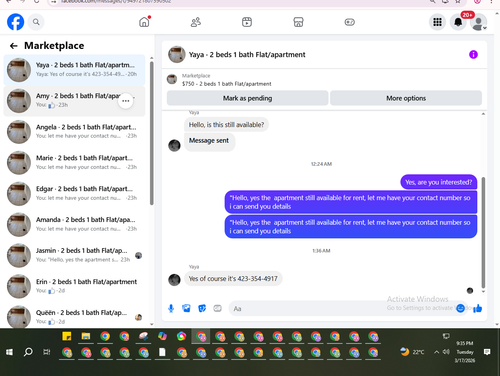Viewport: 500px width, 376px height.
Task: Open Amanda conversation in list
Action: pos(74,224)
